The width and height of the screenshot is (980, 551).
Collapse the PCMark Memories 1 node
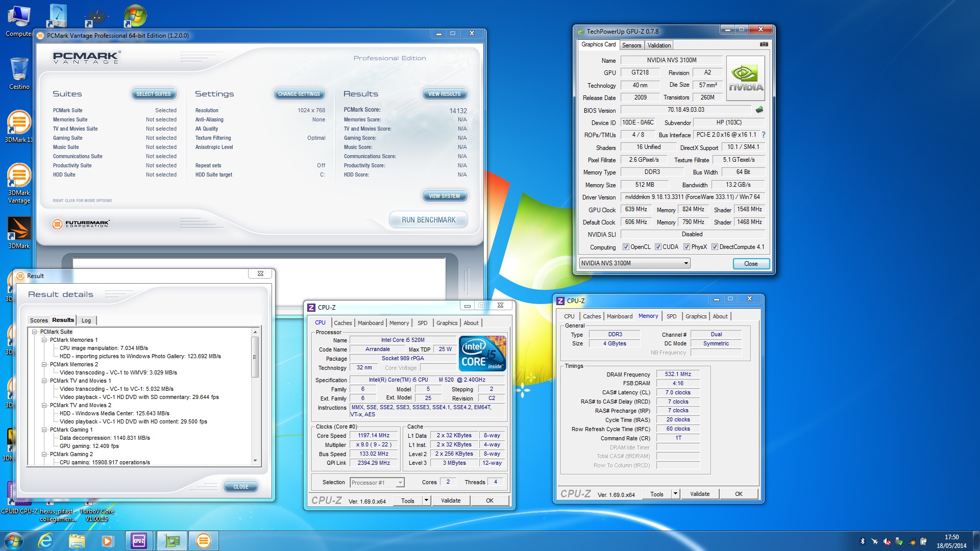pyautogui.click(x=44, y=340)
